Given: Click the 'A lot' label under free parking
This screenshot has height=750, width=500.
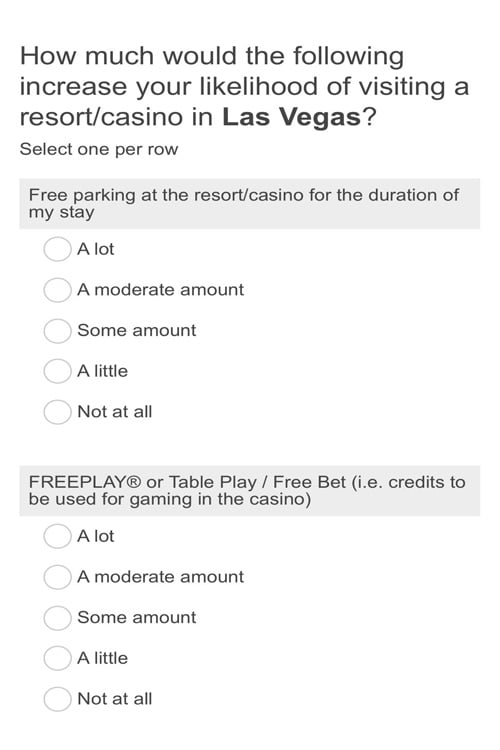Looking at the screenshot, I should pyautogui.click(x=96, y=249).
